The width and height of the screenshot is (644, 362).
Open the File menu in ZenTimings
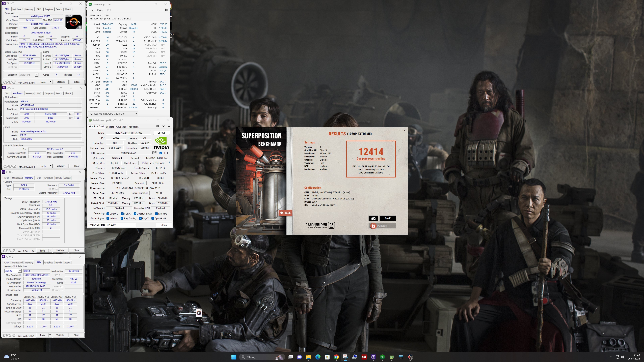pyautogui.click(x=92, y=10)
